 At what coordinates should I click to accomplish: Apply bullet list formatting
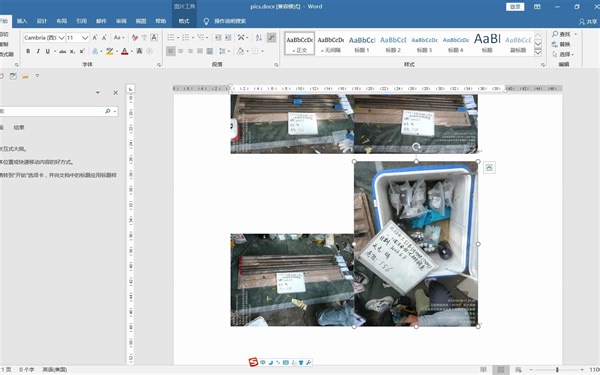coord(171,38)
